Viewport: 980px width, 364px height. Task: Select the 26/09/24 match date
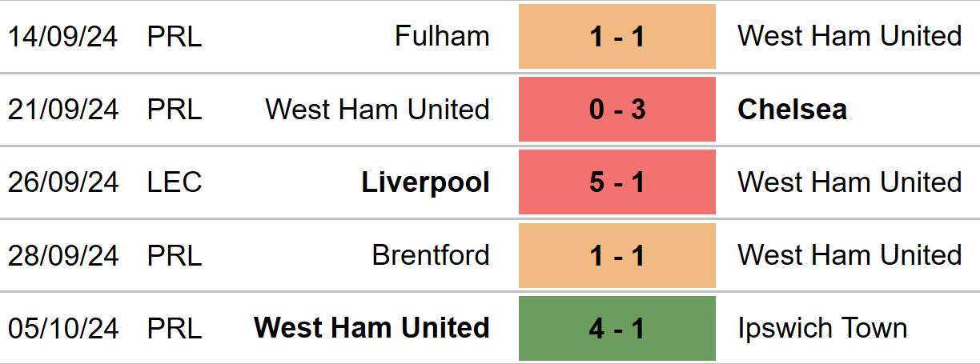tap(63, 182)
